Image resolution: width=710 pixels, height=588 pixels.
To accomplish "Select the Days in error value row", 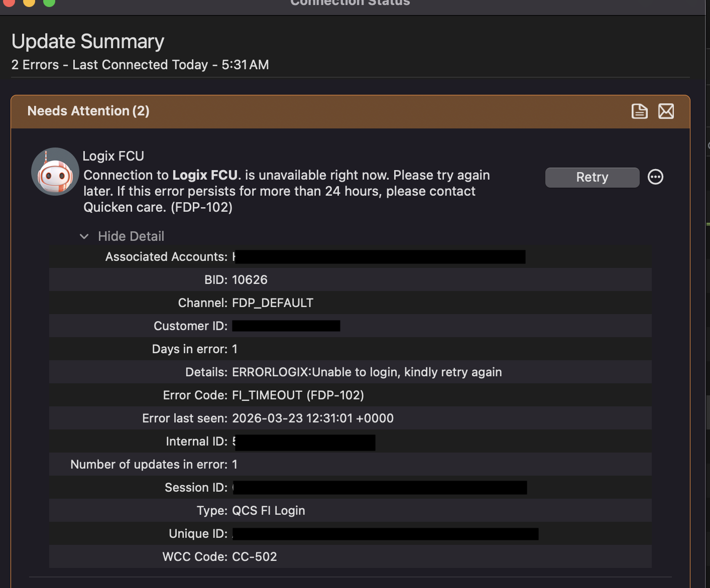I will coord(350,349).
